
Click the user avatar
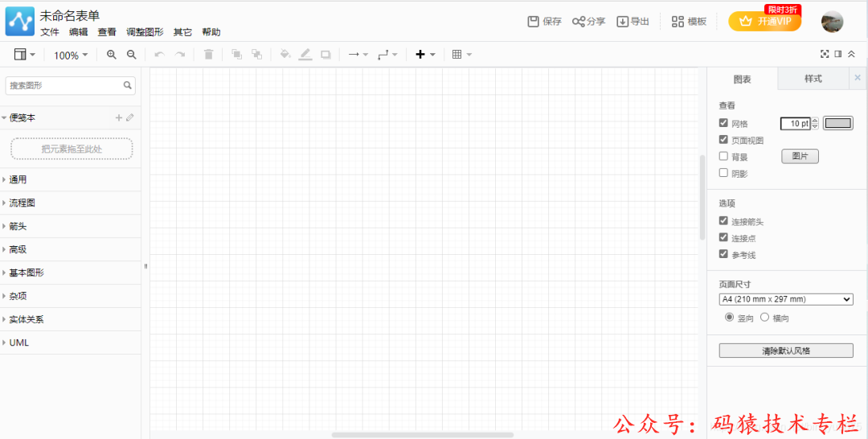point(833,22)
